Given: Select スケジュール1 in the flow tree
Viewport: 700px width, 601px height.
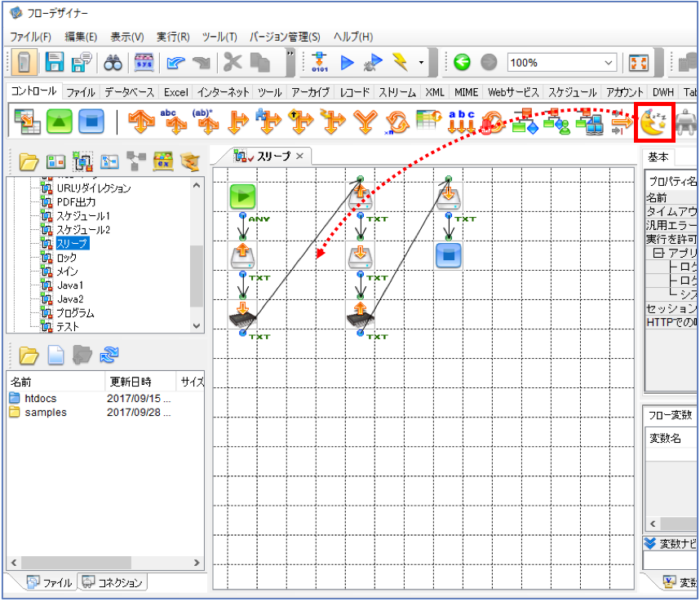Looking at the screenshot, I should click(x=83, y=216).
